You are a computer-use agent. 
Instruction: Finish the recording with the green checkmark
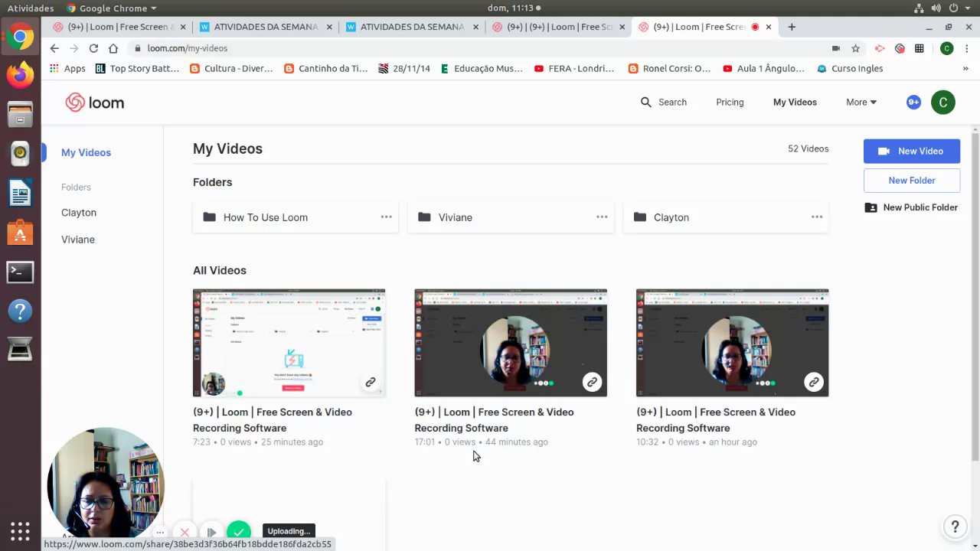pyautogui.click(x=239, y=531)
